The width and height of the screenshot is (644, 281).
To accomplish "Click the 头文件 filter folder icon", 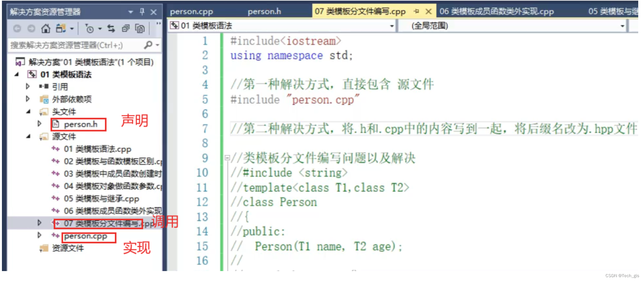I will click(x=44, y=112).
